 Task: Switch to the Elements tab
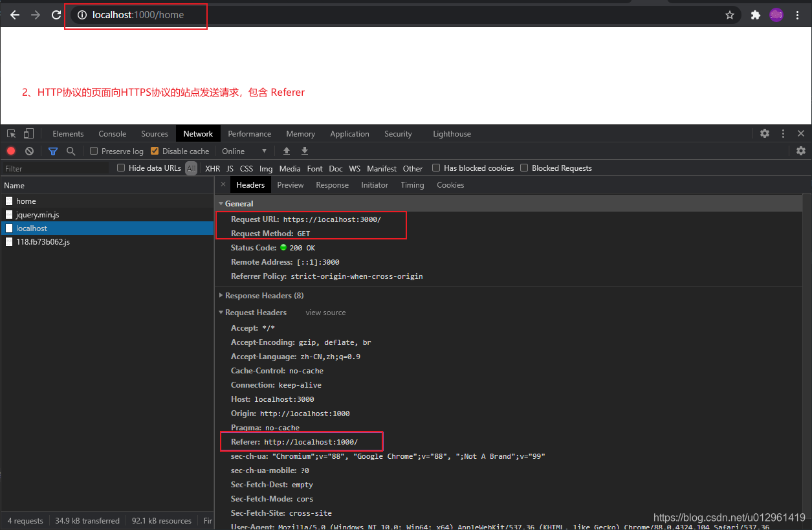click(68, 134)
